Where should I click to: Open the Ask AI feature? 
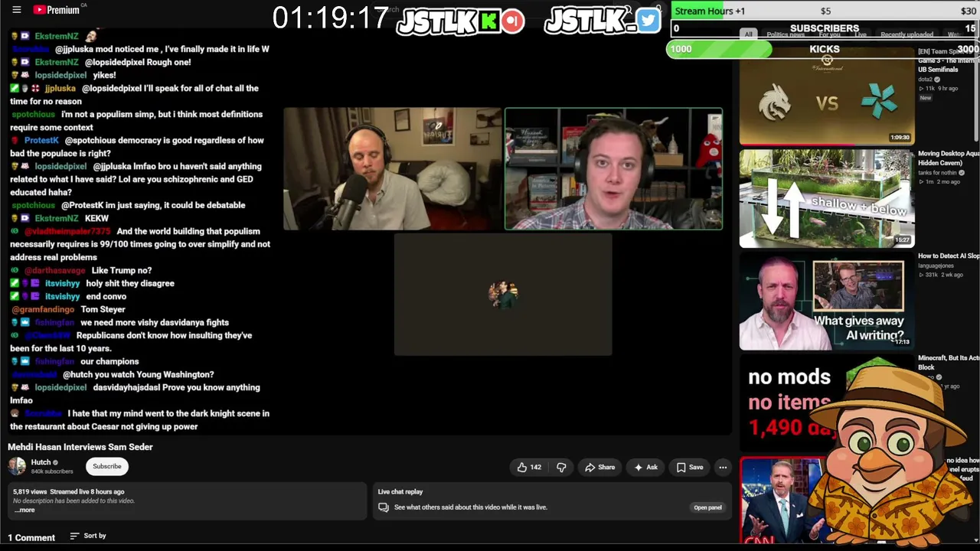pyautogui.click(x=645, y=467)
